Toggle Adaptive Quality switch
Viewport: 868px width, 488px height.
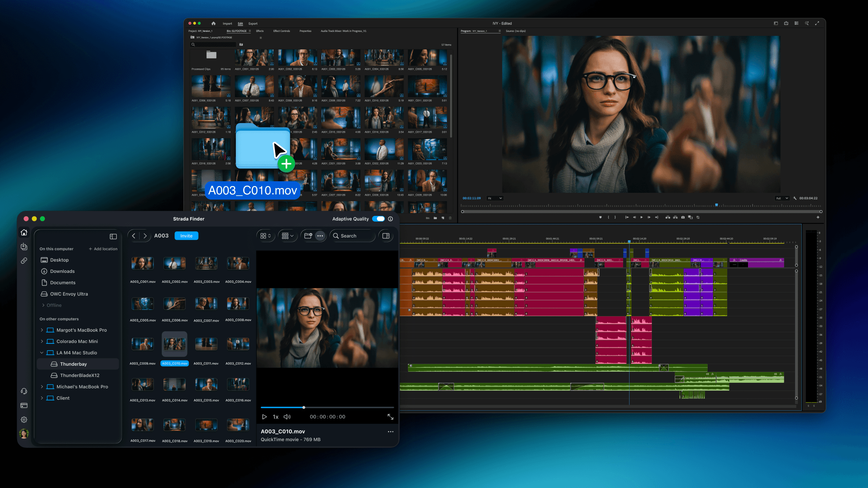point(378,219)
